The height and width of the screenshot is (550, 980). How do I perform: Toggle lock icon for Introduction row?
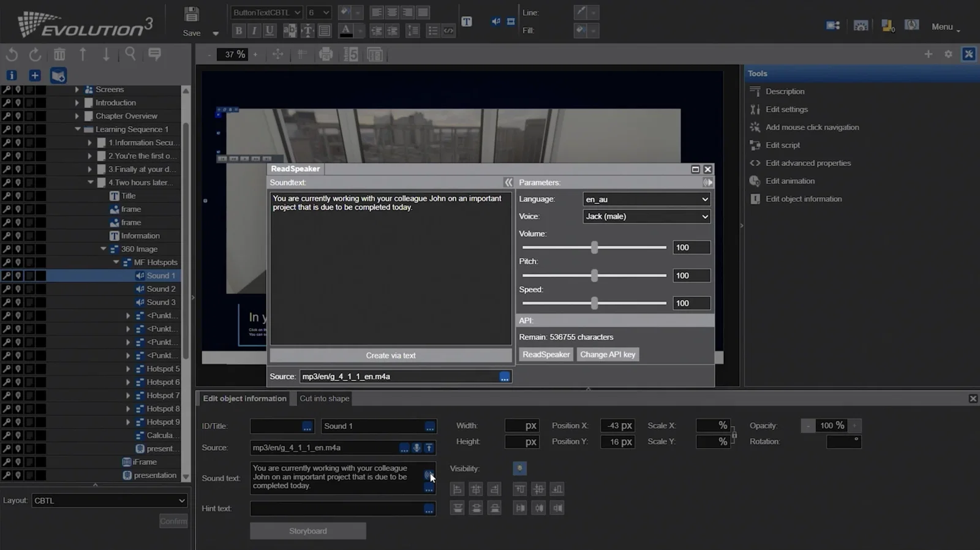pos(7,103)
